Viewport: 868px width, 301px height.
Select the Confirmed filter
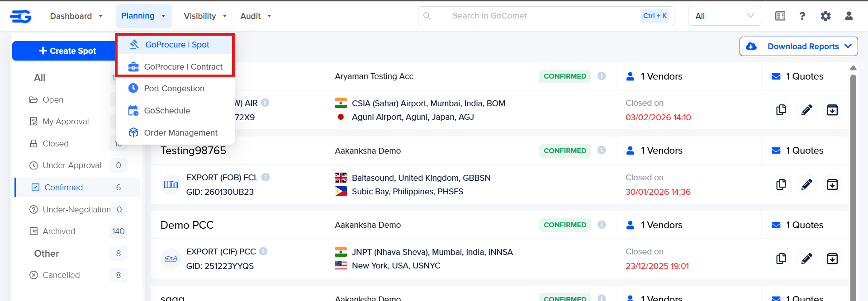(77, 187)
